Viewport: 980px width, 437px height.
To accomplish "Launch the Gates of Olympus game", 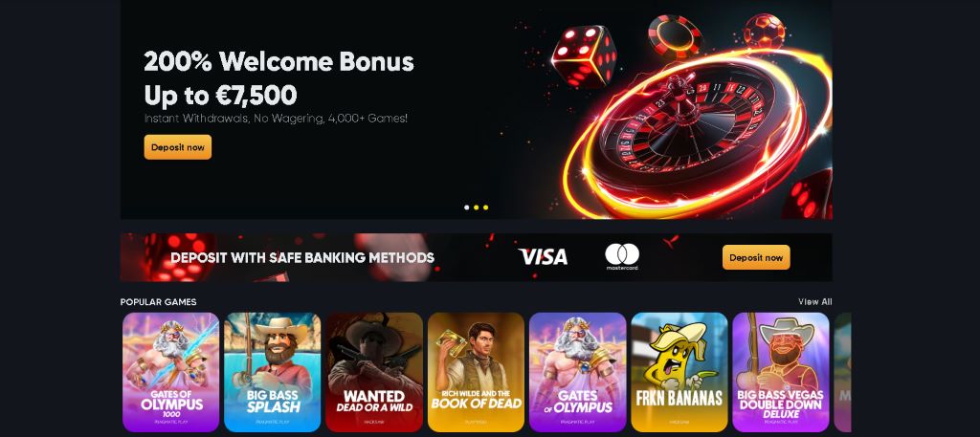I will [x=577, y=372].
